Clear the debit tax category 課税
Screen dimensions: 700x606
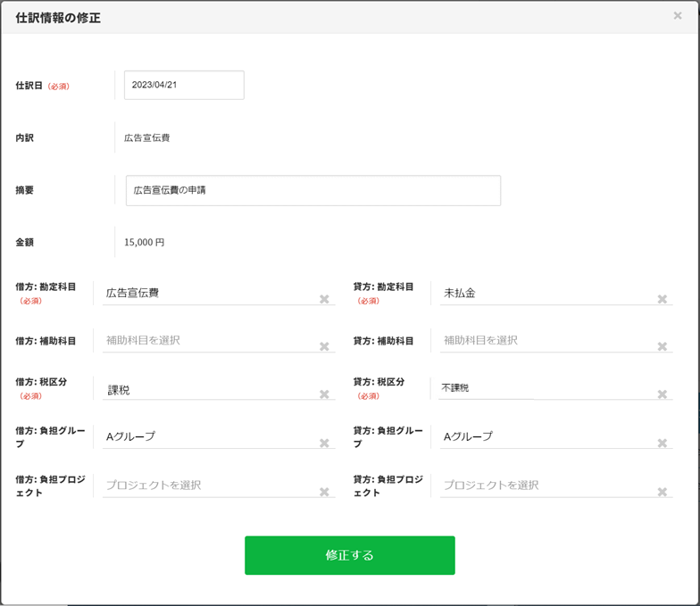(324, 394)
